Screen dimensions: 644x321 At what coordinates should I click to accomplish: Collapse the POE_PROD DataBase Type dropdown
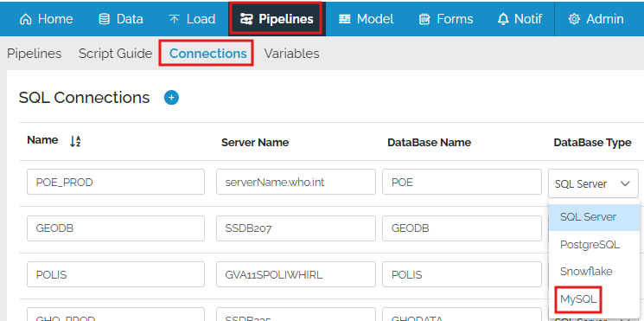tap(593, 183)
